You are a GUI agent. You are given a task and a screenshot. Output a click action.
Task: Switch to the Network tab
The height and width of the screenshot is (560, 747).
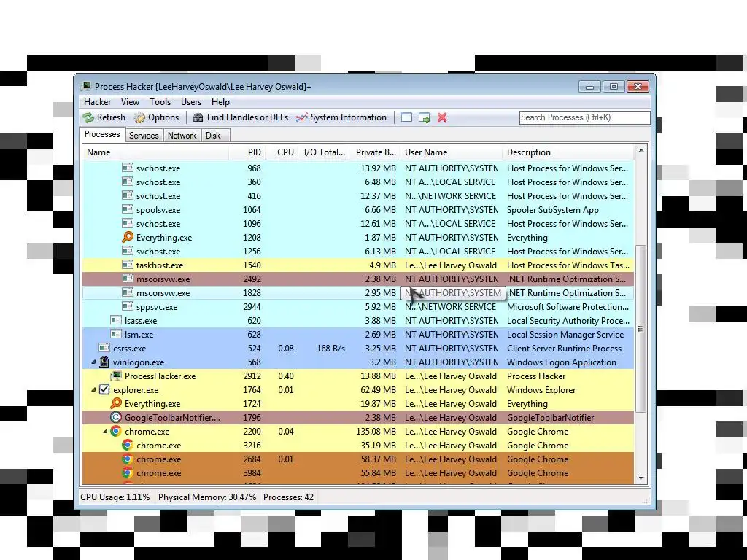pos(182,136)
